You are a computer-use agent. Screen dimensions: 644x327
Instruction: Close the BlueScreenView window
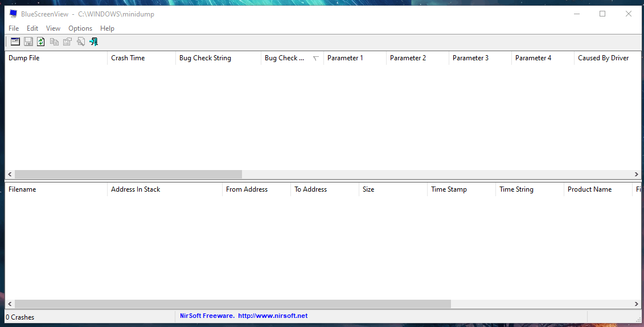tap(629, 14)
